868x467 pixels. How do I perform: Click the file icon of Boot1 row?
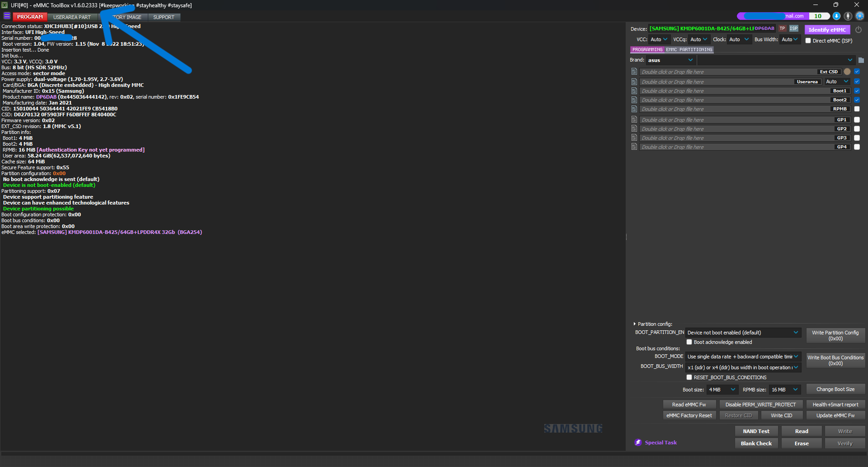634,91
